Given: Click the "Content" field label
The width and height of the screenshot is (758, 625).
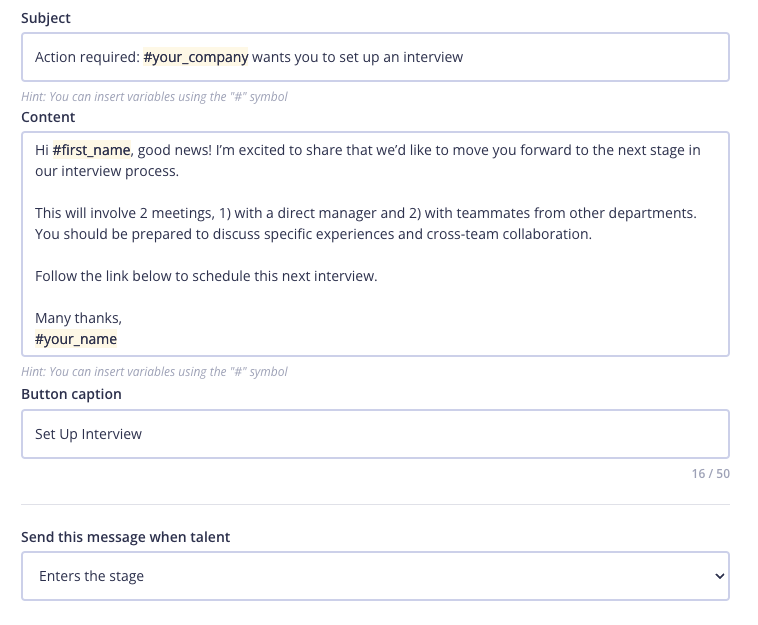Looking at the screenshot, I should click(48, 116).
